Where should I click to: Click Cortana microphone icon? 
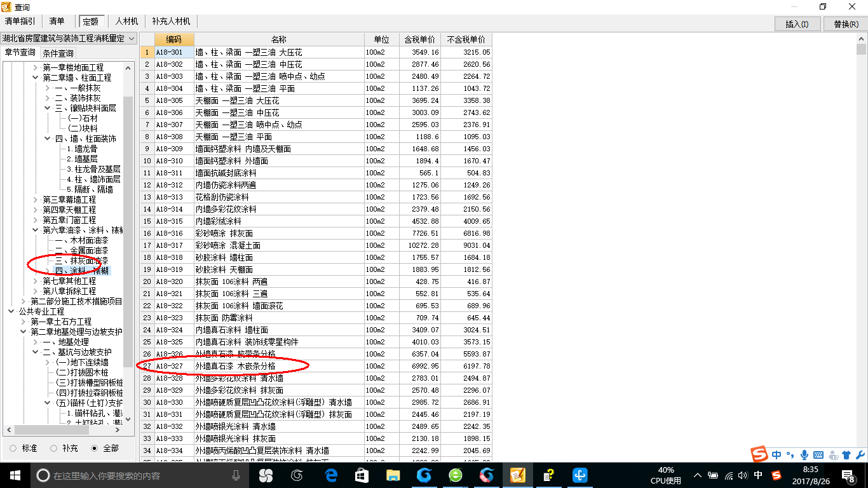236,475
